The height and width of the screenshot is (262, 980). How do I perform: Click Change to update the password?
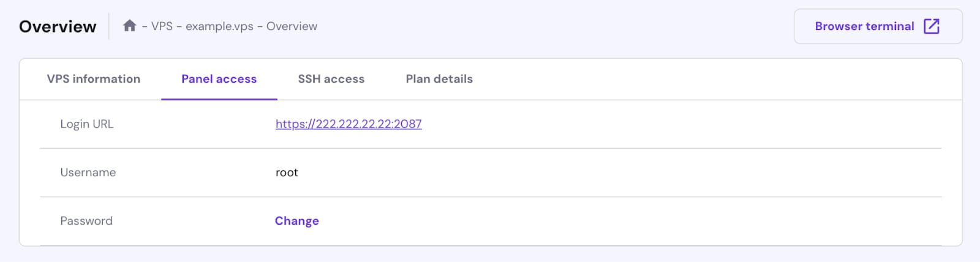[x=296, y=221]
